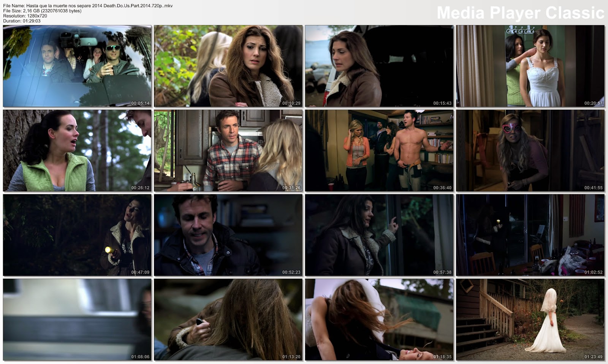Open the thumbnail stamped 00:31:26
The width and height of the screenshot is (608, 364).
pyautogui.click(x=228, y=150)
